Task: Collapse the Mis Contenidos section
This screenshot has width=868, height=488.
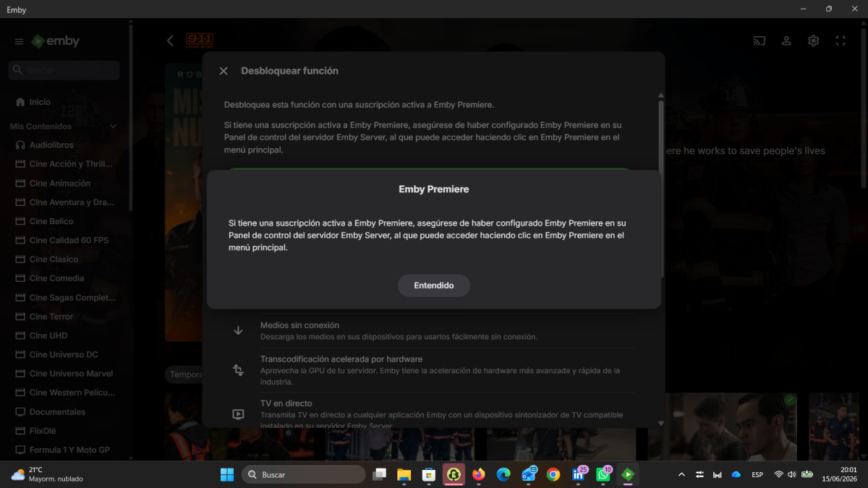Action: [x=113, y=127]
